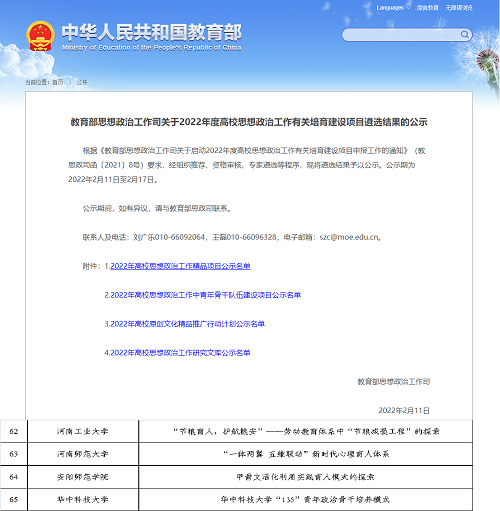
Task: Click the 公示期间 notice paragraph
Action: pyautogui.click(x=157, y=208)
